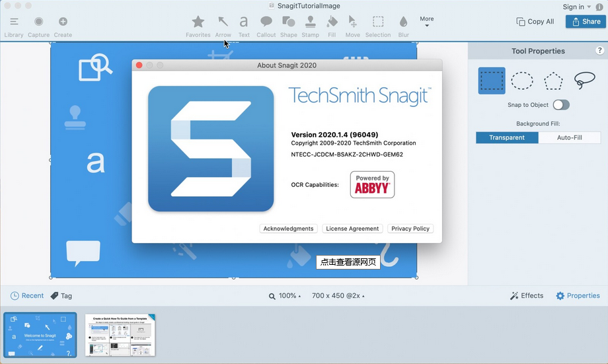This screenshot has height=364, width=608.
Task: Toggle the Snap to Object switch
Action: (x=561, y=104)
